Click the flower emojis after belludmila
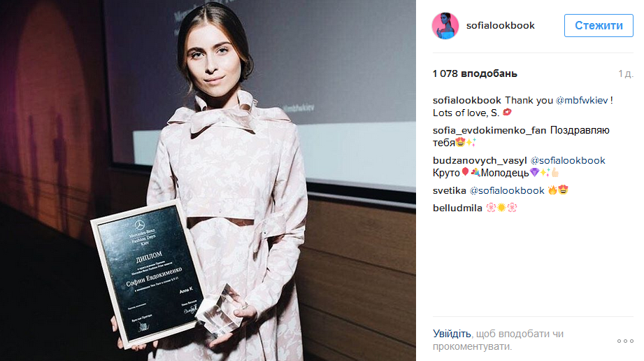This screenshot has width=644, height=361. click(x=501, y=208)
